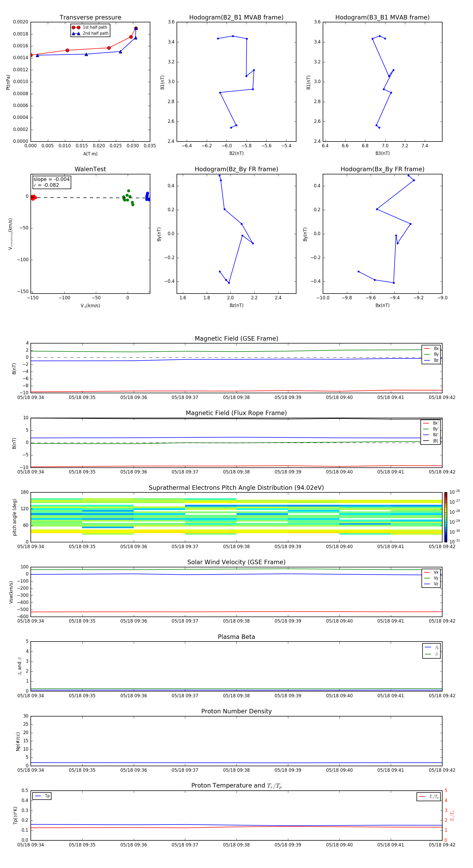The image size is (473, 868).
Task: Click the "1st half path" legend entry
Action: pos(90,27)
